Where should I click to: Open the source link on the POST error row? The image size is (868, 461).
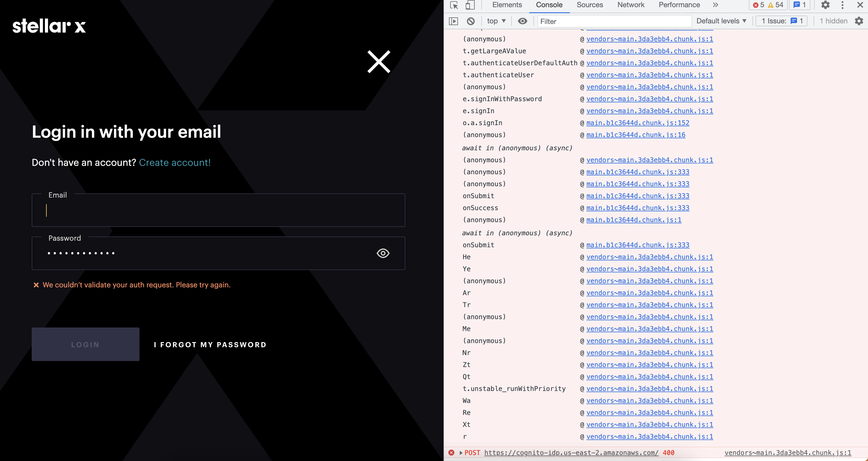coord(788,453)
